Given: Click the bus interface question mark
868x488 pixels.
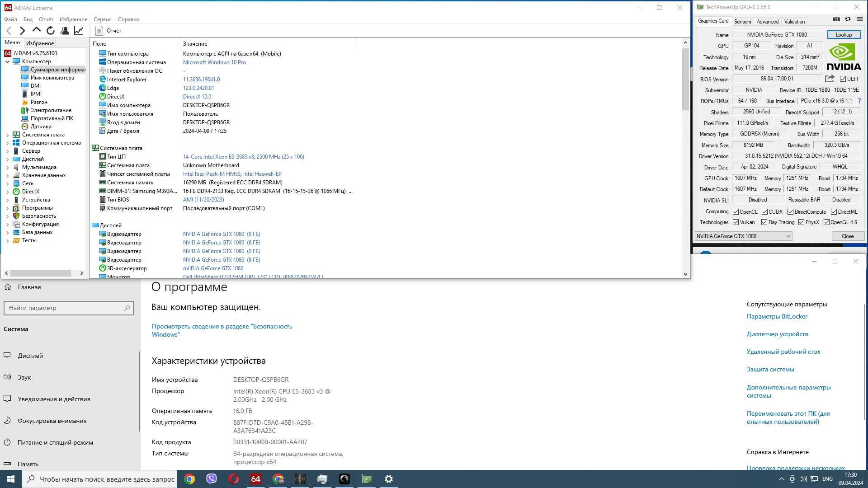Looking at the screenshot, I should point(859,101).
